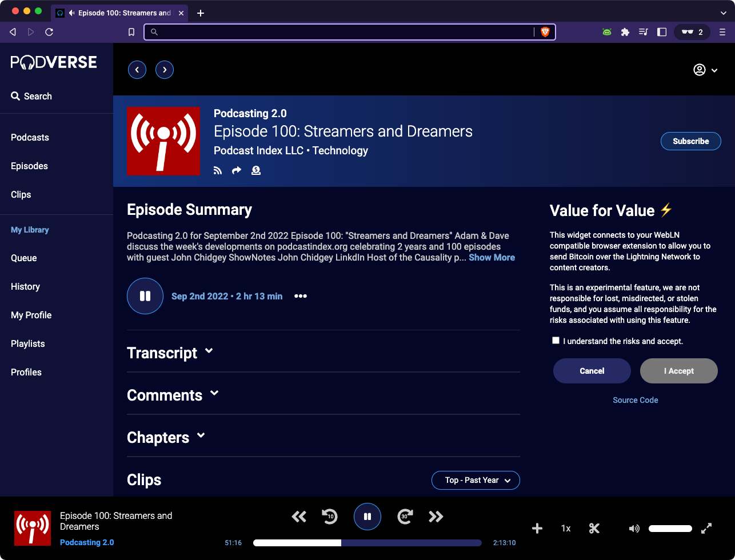
Task: Click the browser forward arrow
Action: pyautogui.click(x=31, y=32)
